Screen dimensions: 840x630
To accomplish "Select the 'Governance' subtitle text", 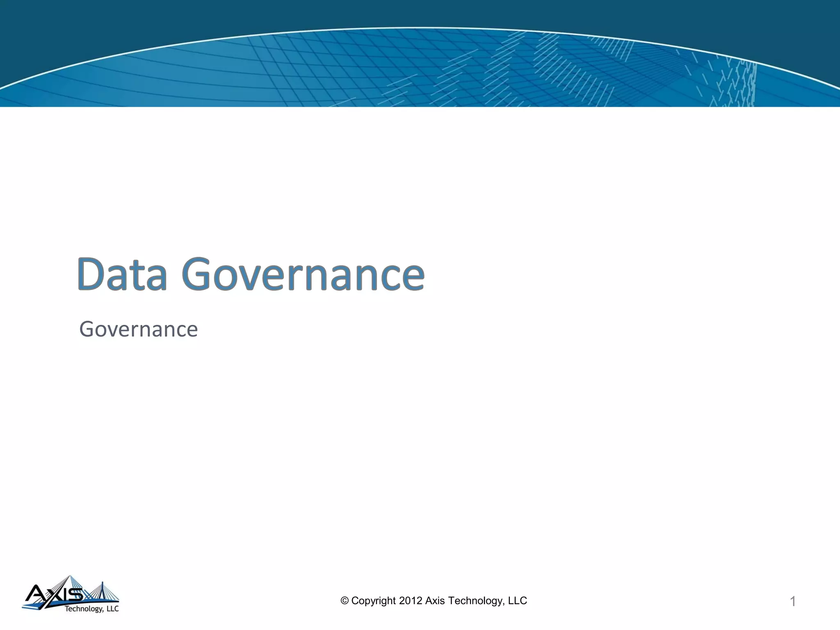I will [139, 329].
